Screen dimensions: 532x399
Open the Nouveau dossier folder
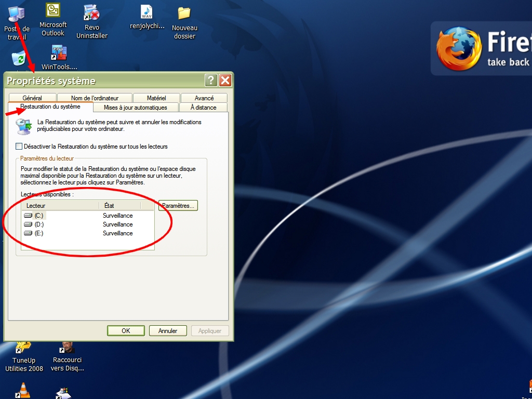pyautogui.click(x=184, y=14)
